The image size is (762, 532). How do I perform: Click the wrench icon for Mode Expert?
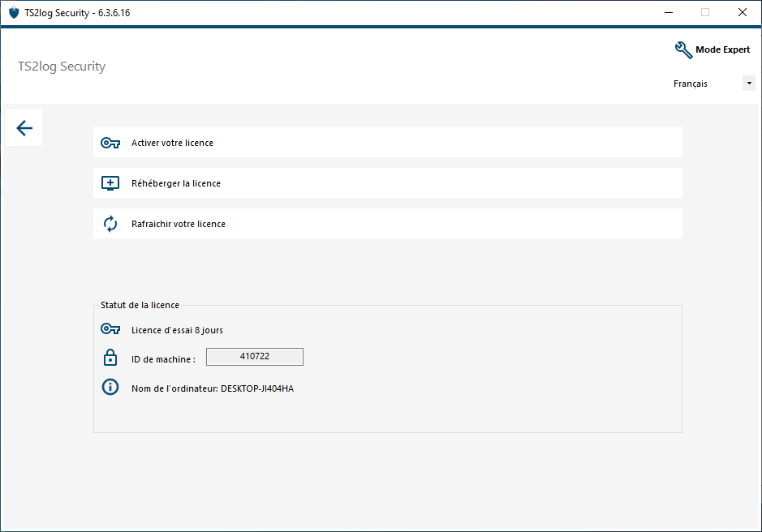(683, 49)
